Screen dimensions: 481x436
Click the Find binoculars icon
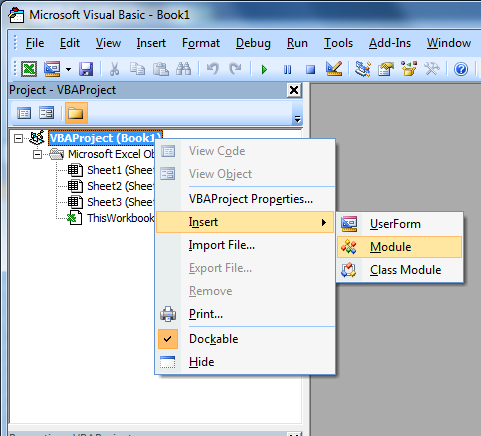point(183,69)
